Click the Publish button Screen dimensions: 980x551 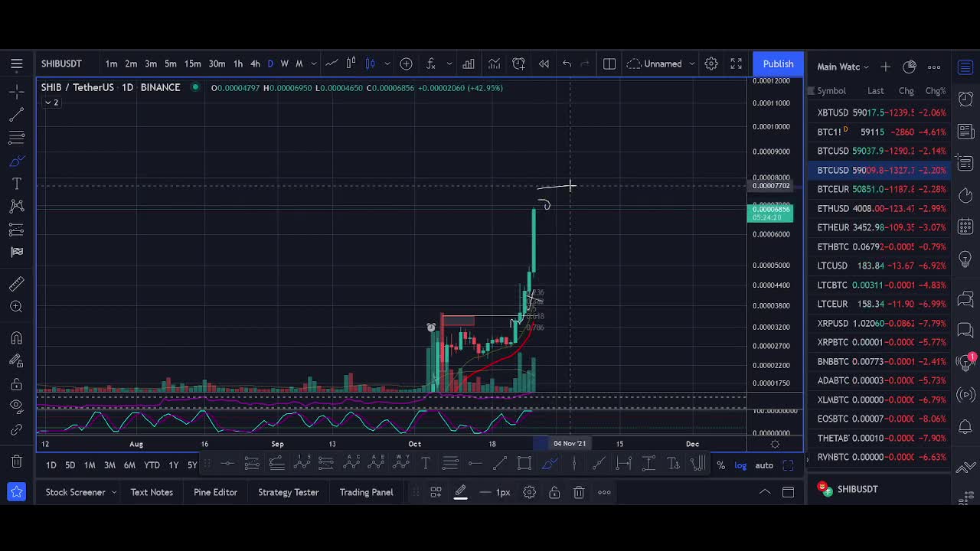(778, 64)
